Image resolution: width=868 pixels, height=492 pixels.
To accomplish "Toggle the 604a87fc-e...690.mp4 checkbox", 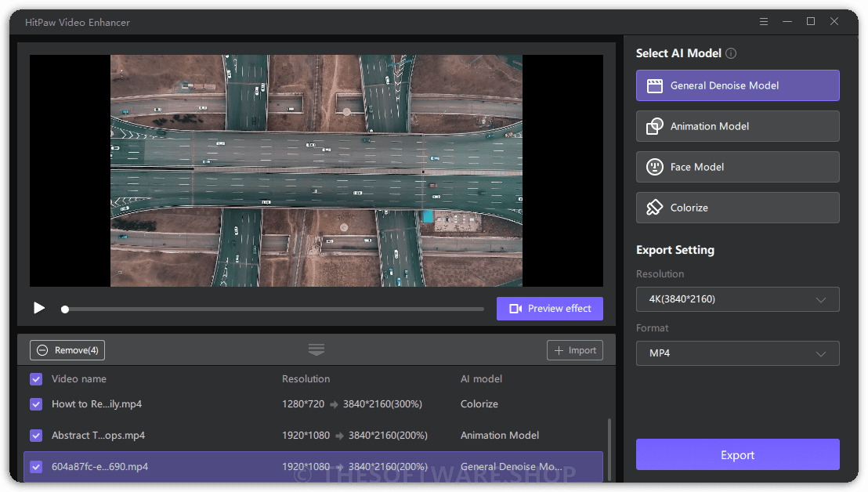I will (36, 467).
